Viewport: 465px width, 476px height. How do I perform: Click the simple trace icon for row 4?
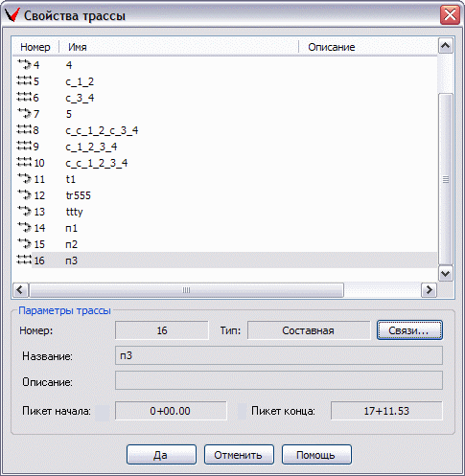[x=24, y=64]
